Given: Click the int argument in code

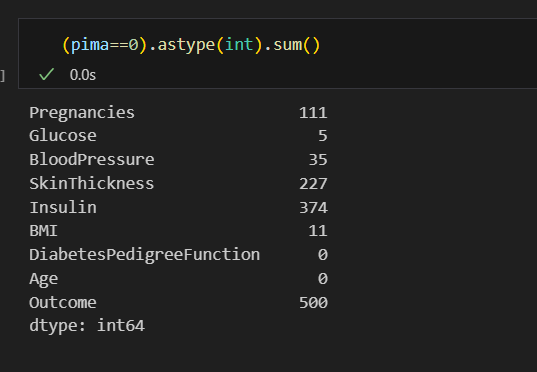Looking at the screenshot, I should 239,45.
